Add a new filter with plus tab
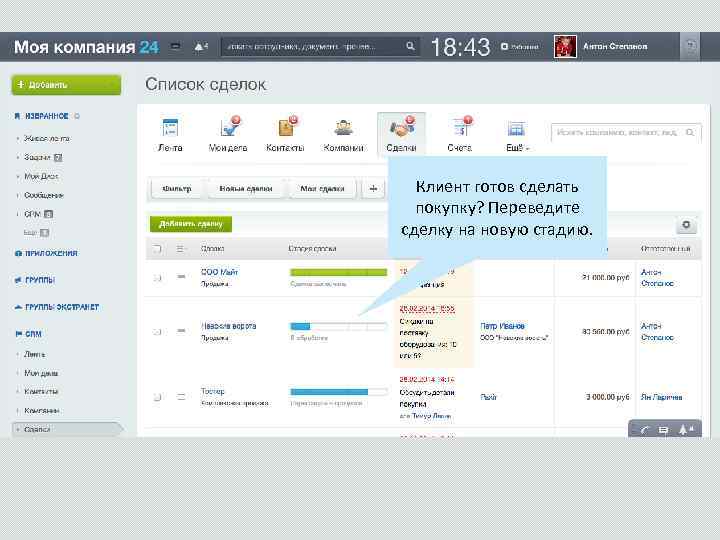Image resolution: width=720 pixels, height=540 pixels. tap(374, 189)
